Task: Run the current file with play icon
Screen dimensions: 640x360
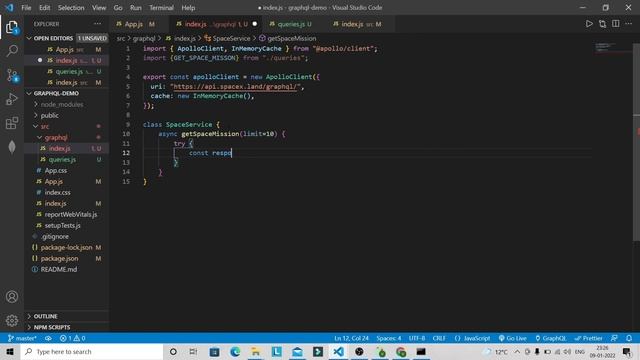Action: (589, 24)
